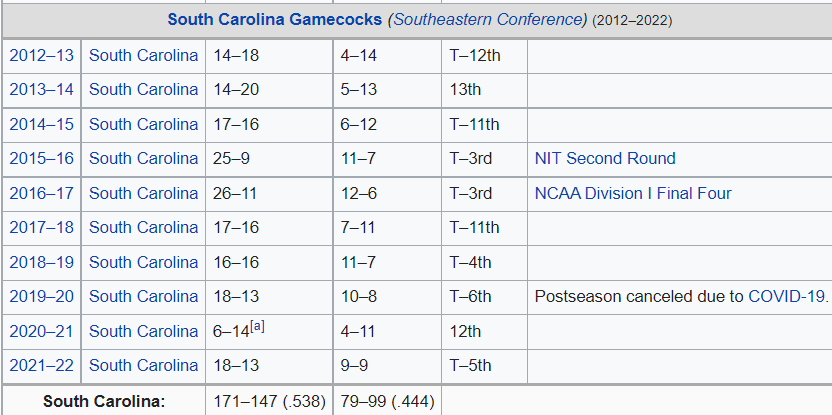
Task: Click South Carolina in the 2018–19 row
Action: [143, 262]
